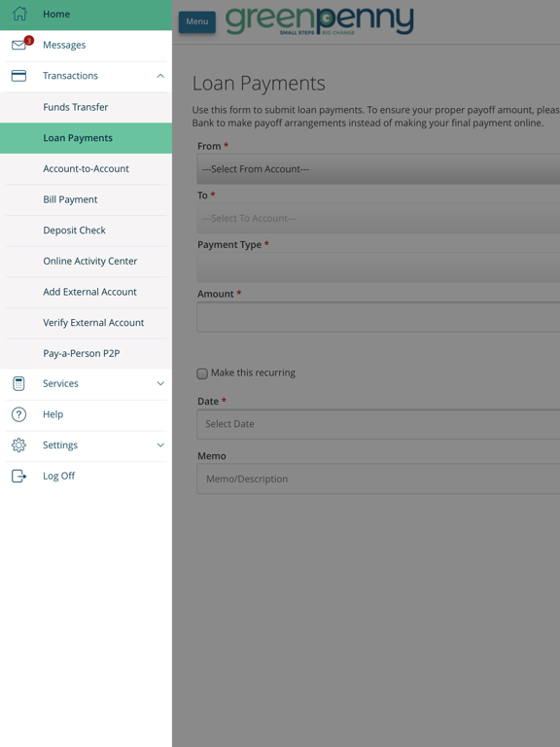Open Deposit Check menu item
The image size is (560, 747).
86,231
